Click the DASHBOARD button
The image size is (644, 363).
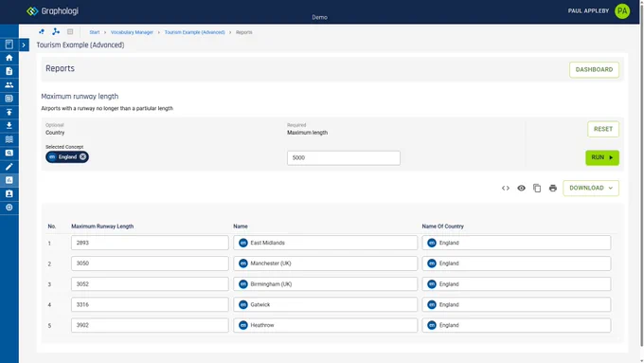pyautogui.click(x=594, y=69)
